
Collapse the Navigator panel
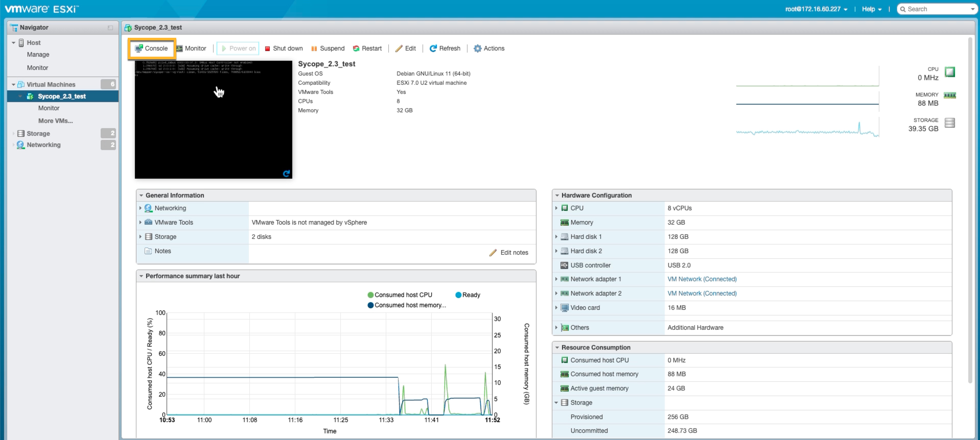110,27
